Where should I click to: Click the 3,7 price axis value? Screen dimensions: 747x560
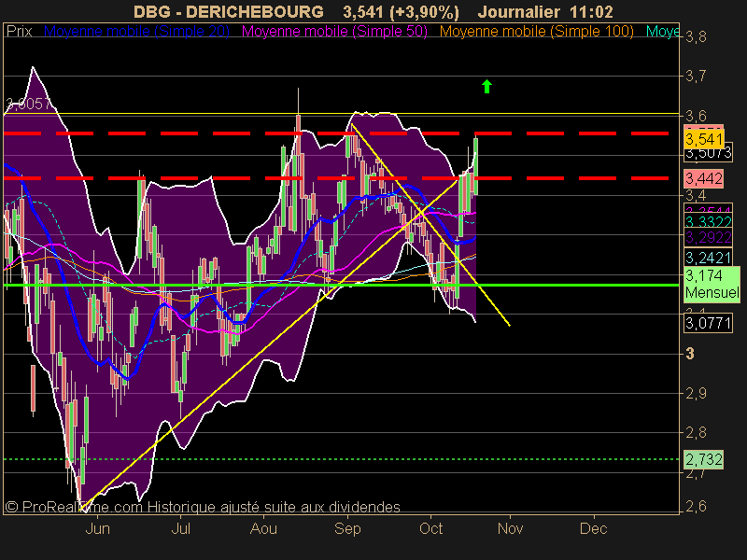point(696,76)
